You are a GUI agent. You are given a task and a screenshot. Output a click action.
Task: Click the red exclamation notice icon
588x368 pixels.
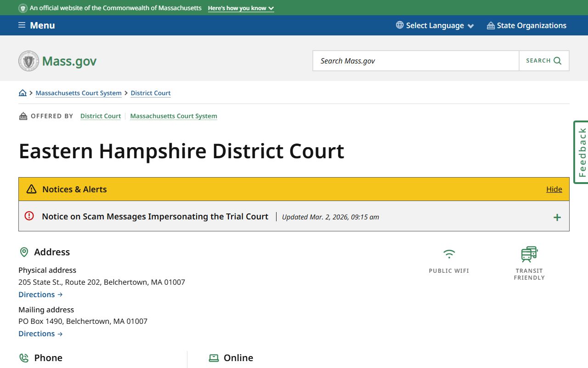pyautogui.click(x=29, y=216)
